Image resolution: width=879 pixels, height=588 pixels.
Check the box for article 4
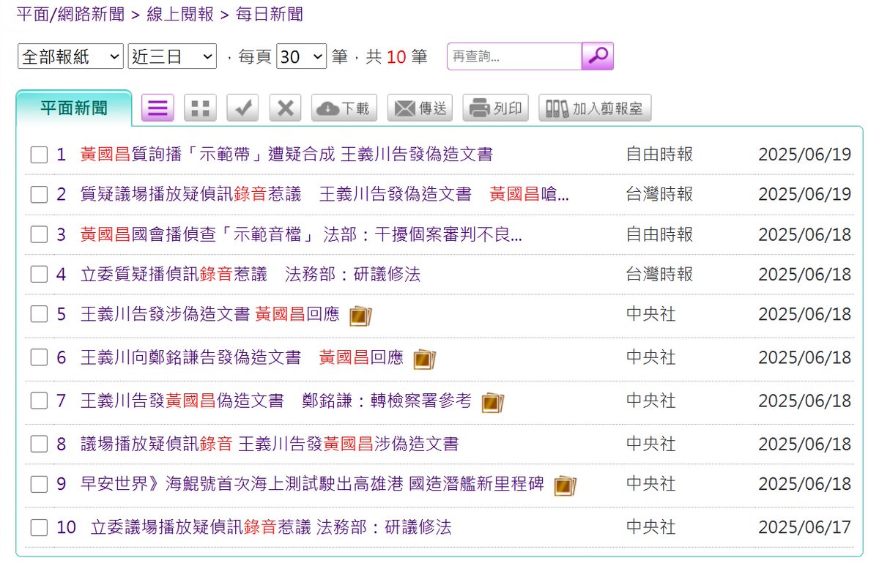(x=39, y=275)
